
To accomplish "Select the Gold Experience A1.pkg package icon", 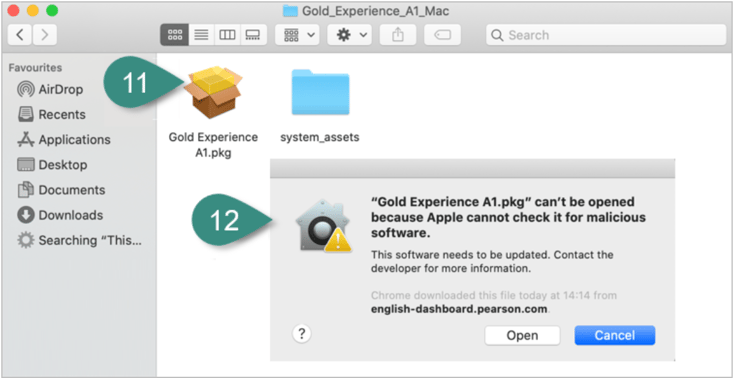I will coord(213,92).
